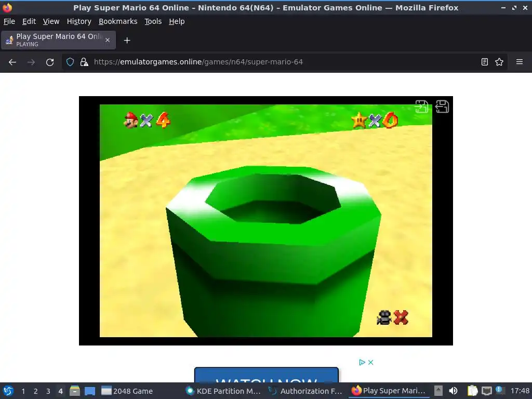Click the address bar URL

(198, 62)
